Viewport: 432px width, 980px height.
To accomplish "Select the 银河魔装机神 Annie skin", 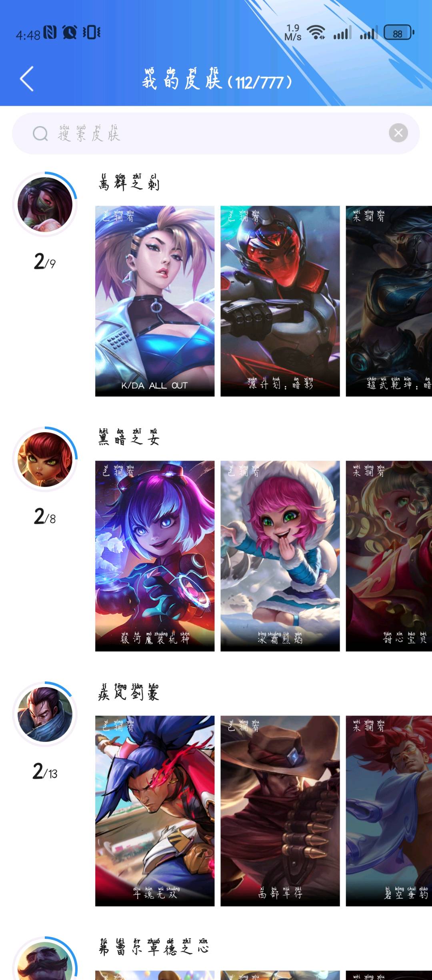I will click(x=155, y=556).
